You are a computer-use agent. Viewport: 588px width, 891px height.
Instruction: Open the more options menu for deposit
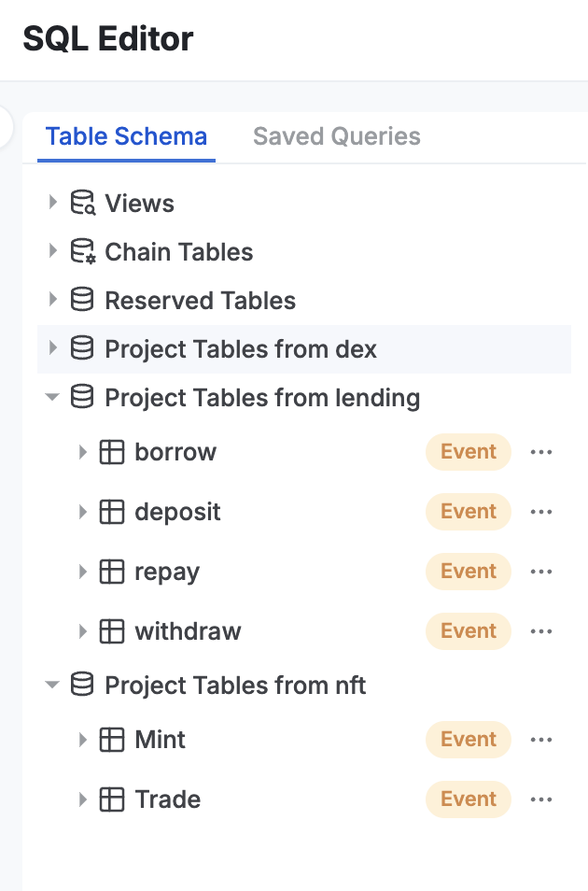(540, 512)
